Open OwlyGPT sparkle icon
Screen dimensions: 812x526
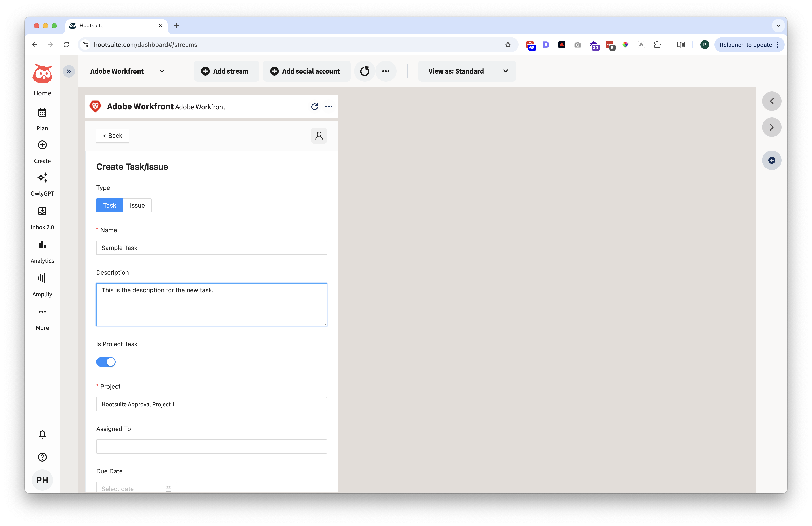(x=42, y=178)
